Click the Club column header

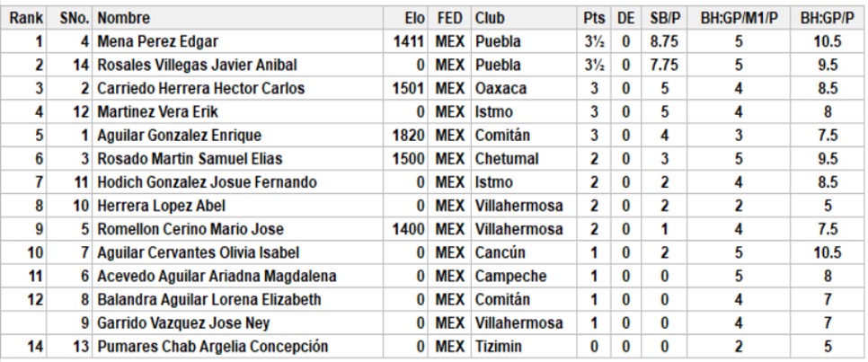pos(490,18)
